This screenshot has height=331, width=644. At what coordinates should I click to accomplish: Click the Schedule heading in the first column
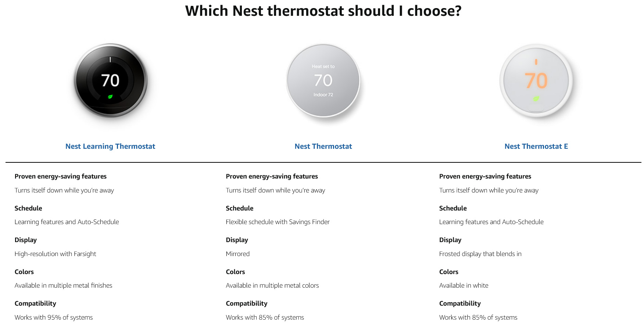28,208
